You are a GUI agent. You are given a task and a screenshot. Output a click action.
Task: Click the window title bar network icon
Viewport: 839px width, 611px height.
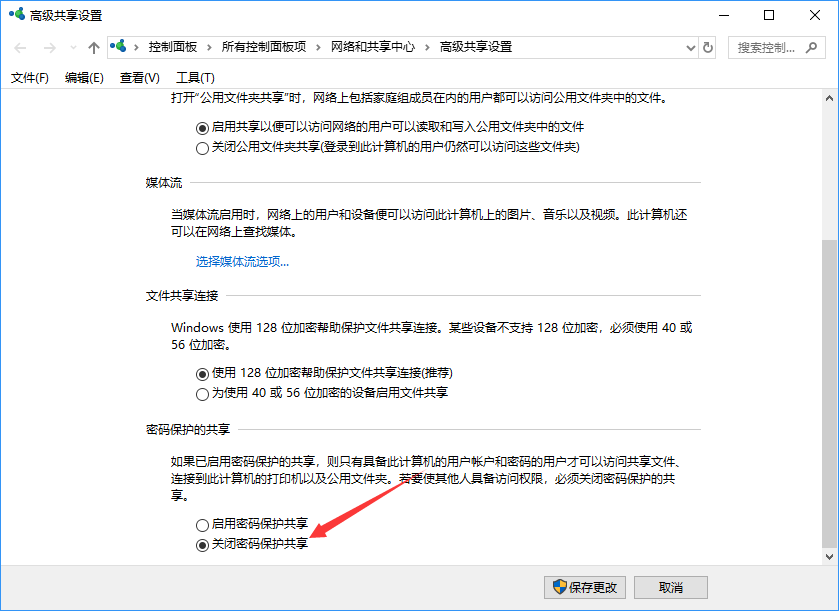click(x=17, y=14)
